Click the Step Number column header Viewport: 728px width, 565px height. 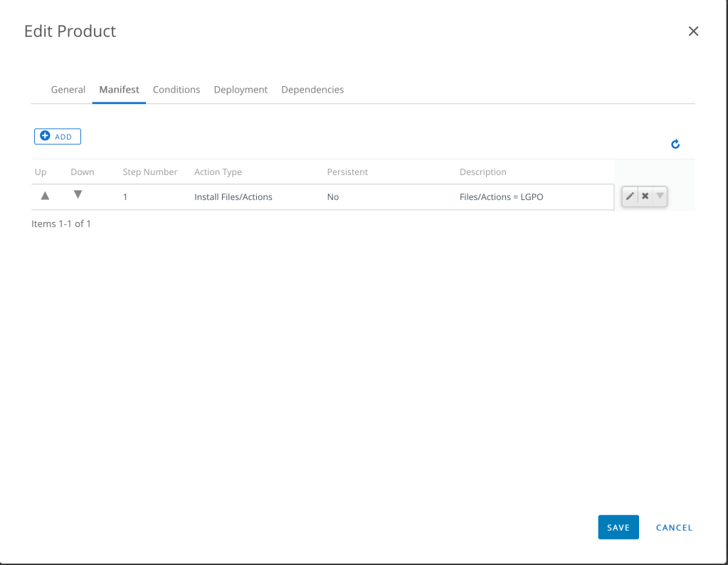point(150,172)
